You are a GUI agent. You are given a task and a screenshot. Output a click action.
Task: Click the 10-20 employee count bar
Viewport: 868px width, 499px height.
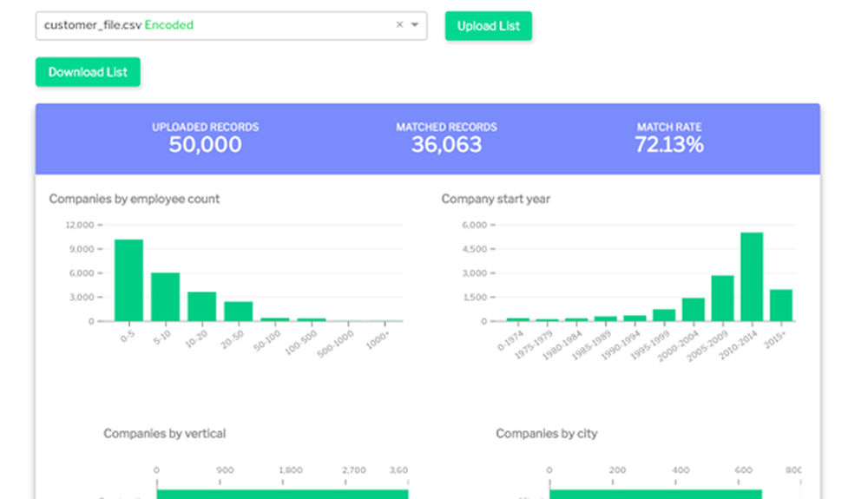click(x=201, y=306)
